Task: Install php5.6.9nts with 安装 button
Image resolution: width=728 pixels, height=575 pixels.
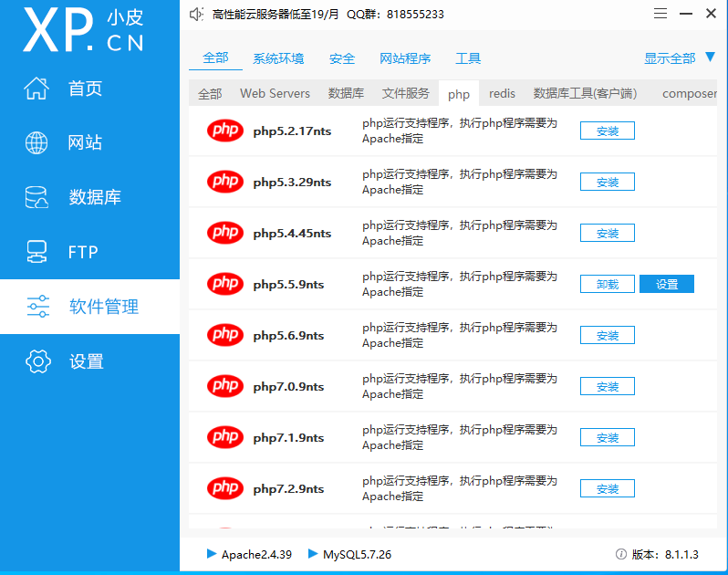Action: pyautogui.click(x=608, y=335)
